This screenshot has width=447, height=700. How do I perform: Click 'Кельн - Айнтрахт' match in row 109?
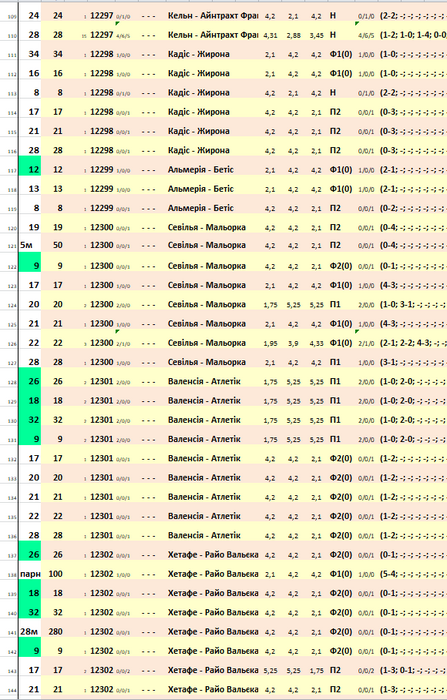pyautogui.click(x=213, y=16)
